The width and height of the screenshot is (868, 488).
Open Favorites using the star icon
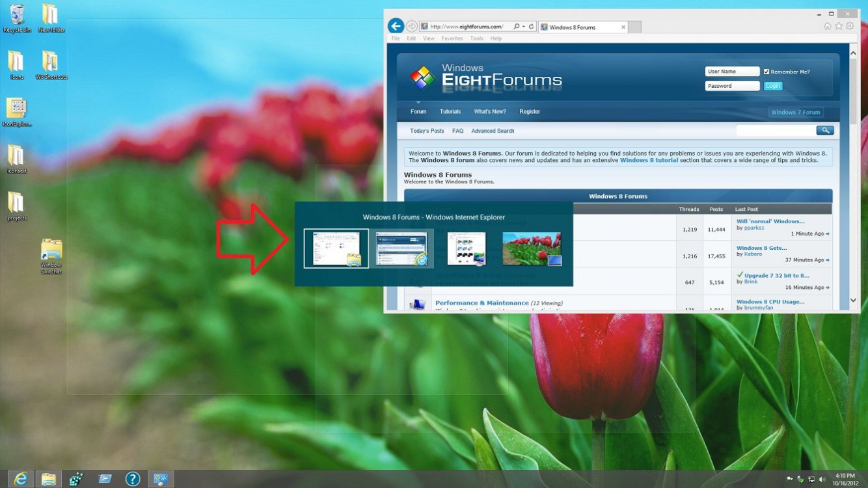pos(838,26)
